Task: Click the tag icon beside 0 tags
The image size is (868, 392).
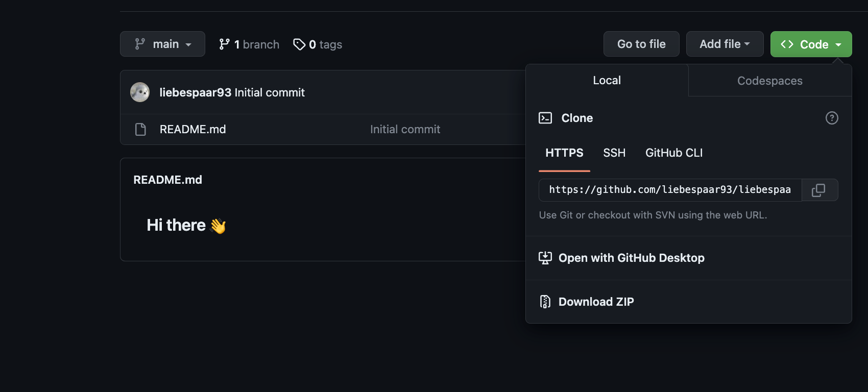Action: click(x=299, y=44)
